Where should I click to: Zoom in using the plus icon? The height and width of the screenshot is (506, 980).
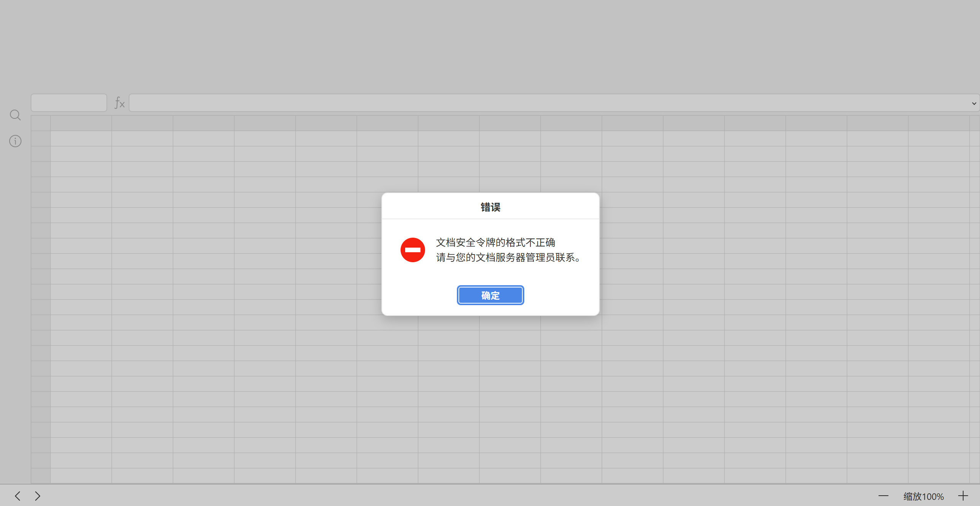click(x=964, y=496)
